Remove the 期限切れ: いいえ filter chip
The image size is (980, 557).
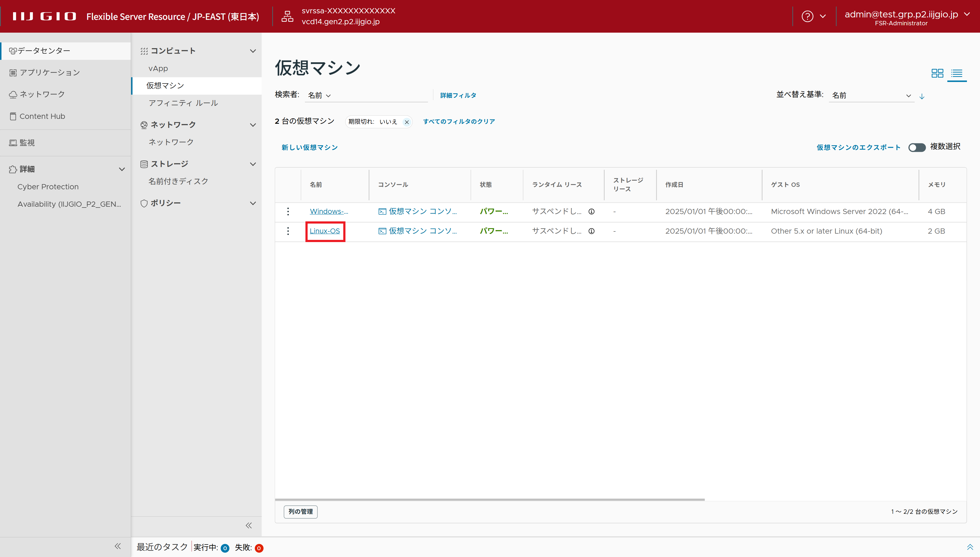[x=406, y=122]
